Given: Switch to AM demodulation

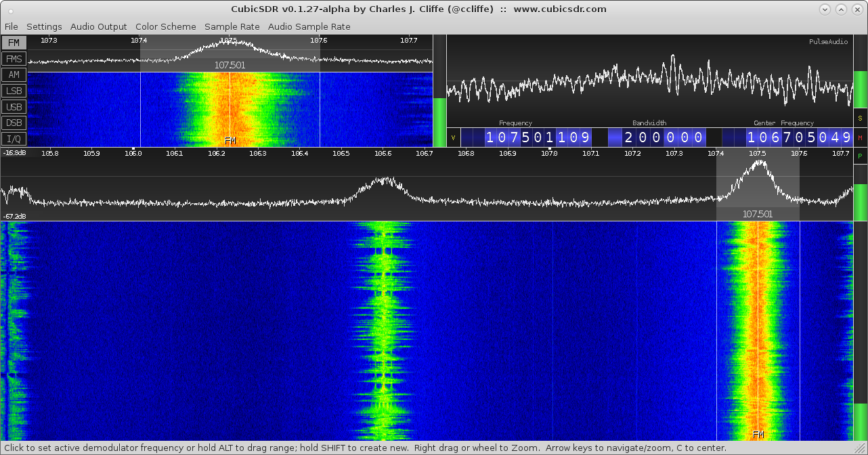Looking at the screenshot, I should click(14, 74).
